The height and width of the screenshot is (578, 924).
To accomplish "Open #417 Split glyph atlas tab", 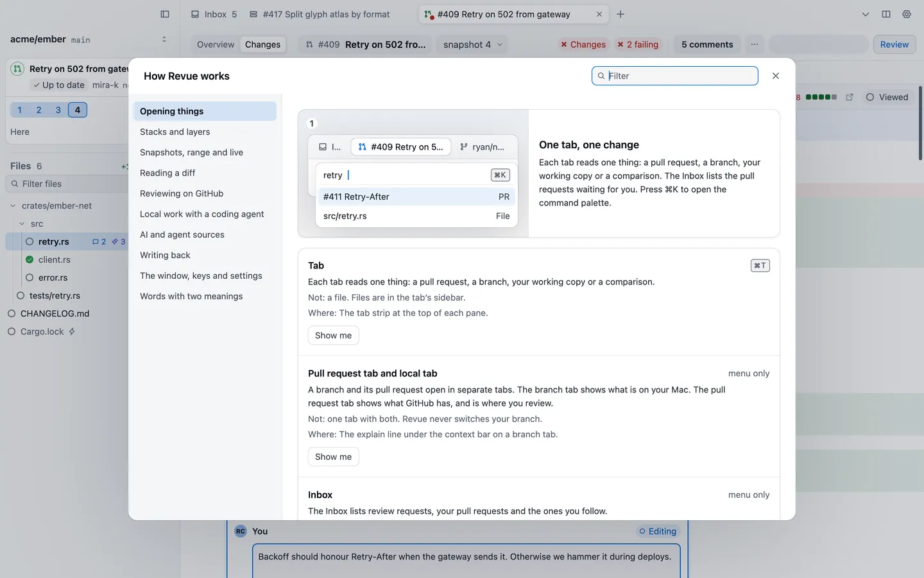I will coord(320,14).
